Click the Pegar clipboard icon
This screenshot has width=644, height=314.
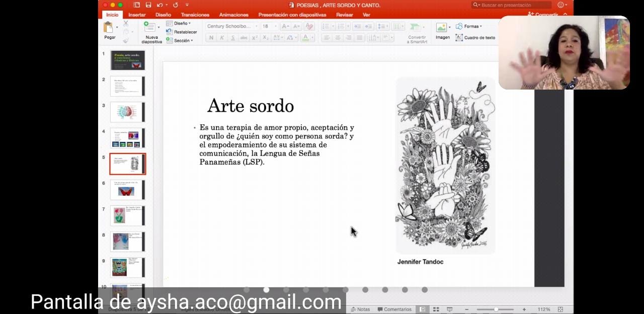[108, 27]
